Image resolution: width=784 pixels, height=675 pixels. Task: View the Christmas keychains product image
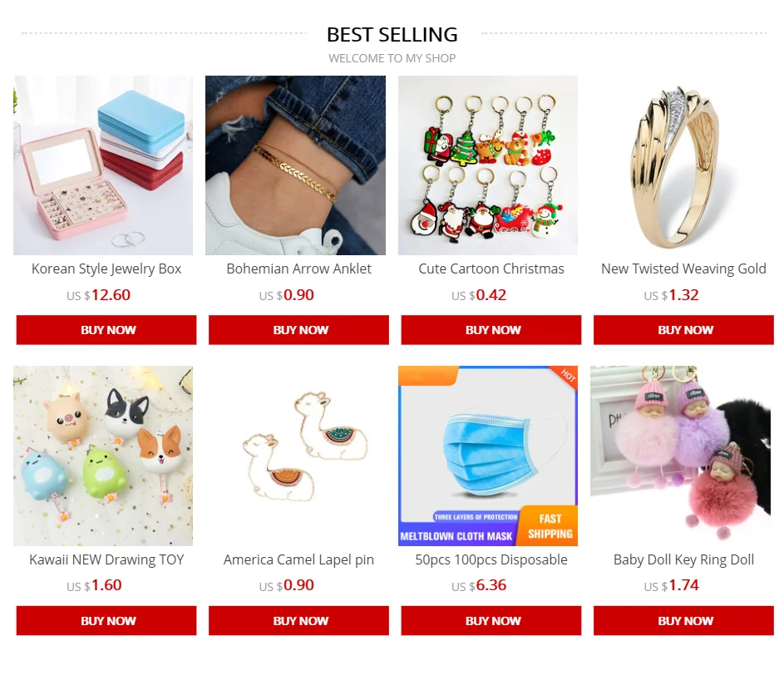pyautogui.click(x=488, y=165)
